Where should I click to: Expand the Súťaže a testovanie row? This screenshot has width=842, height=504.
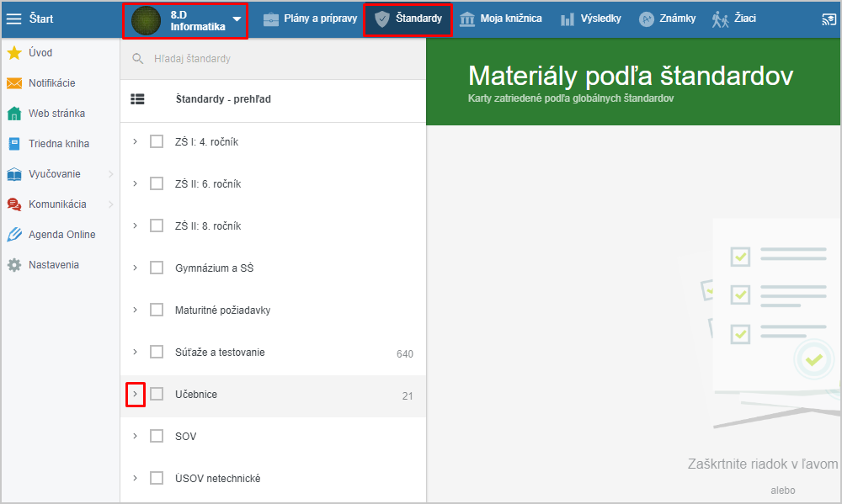click(x=136, y=352)
